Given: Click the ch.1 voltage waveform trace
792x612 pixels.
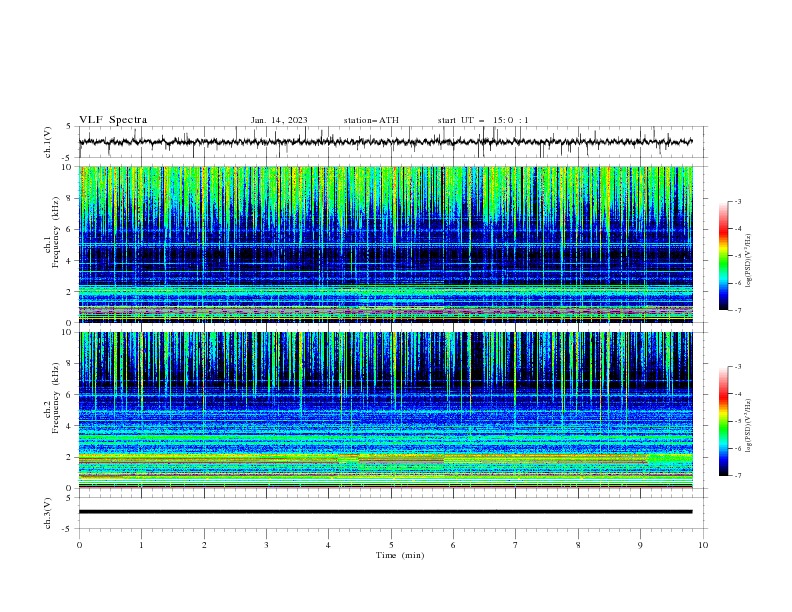Looking at the screenshot, I should [385, 142].
